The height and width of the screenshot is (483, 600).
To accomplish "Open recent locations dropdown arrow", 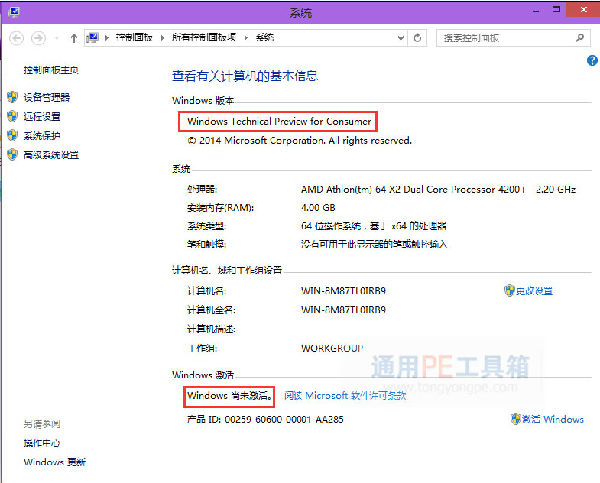I will coord(57,38).
